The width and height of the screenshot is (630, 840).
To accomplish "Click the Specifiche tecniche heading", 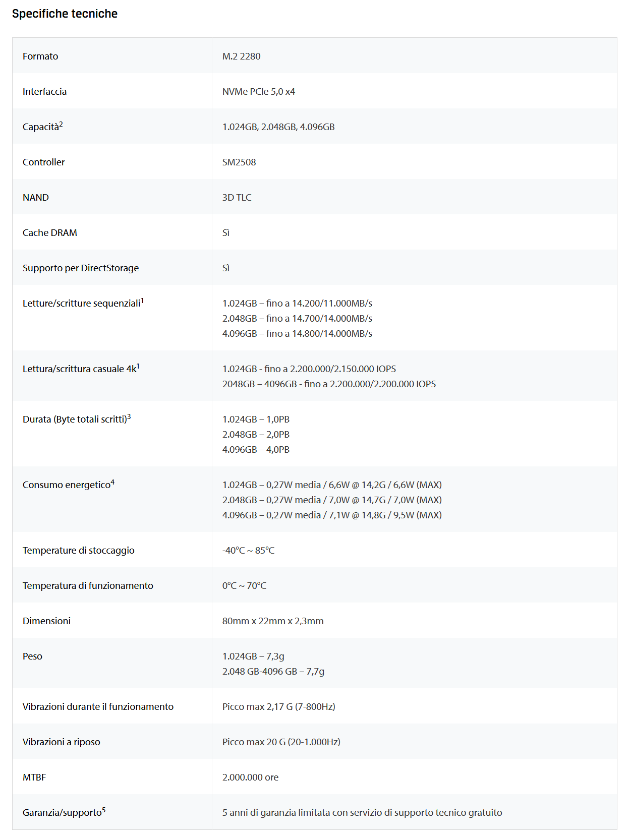I will 65,14.
